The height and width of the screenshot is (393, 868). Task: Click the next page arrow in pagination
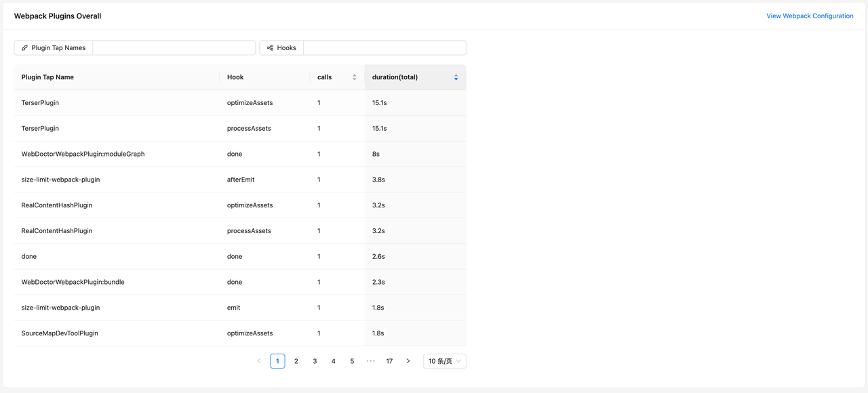click(x=408, y=360)
